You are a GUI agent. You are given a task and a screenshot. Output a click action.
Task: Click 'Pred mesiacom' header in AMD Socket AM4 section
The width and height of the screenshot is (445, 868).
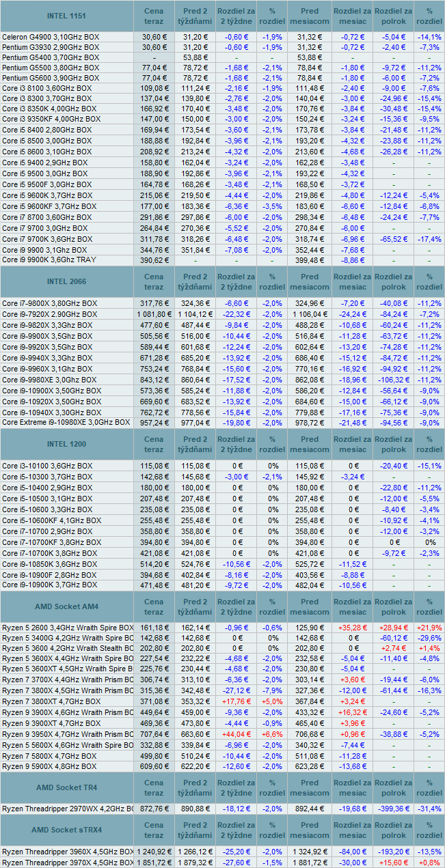click(310, 607)
